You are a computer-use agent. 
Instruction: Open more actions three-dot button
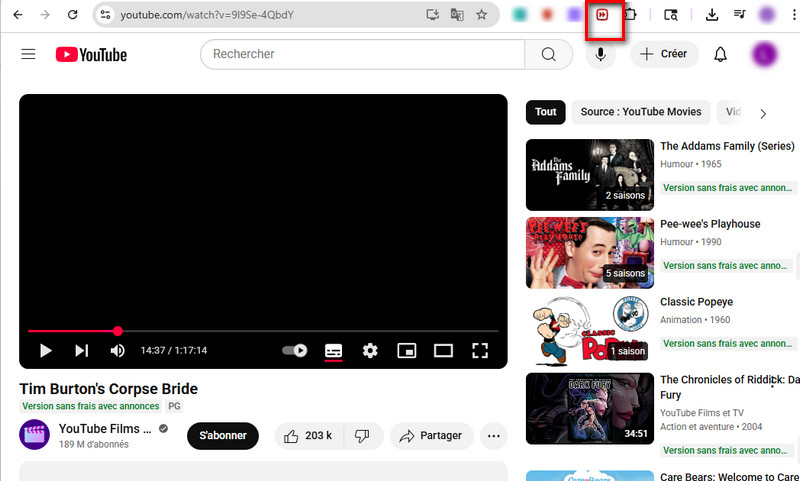(493, 436)
